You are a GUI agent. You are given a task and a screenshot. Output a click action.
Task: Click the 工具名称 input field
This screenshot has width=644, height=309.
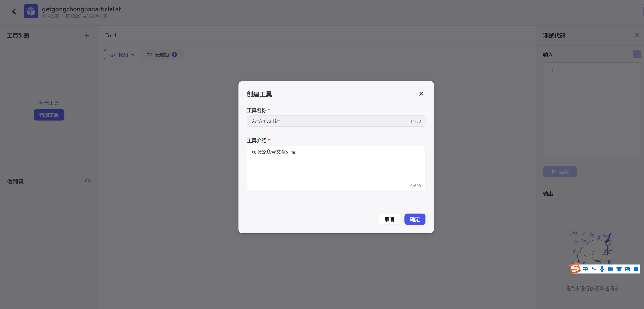tap(327, 121)
